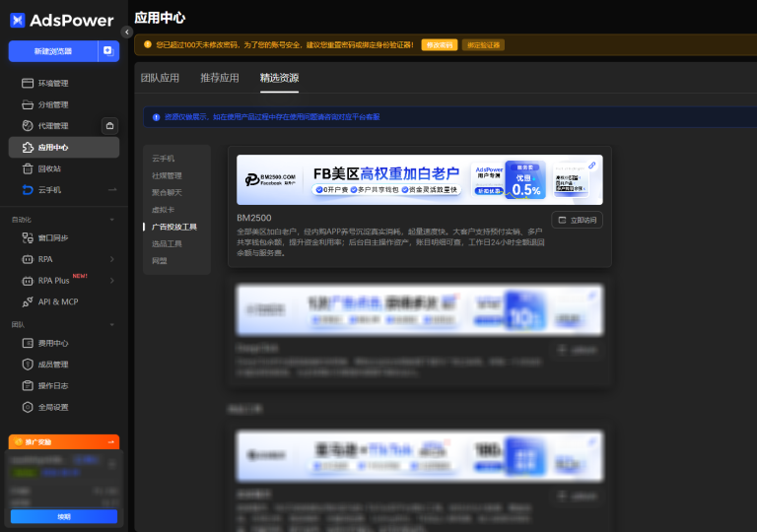Select 应用中心 in the sidebar
Image resolution: width=757 pixels, height=532 pixels.
pos(64,147)
